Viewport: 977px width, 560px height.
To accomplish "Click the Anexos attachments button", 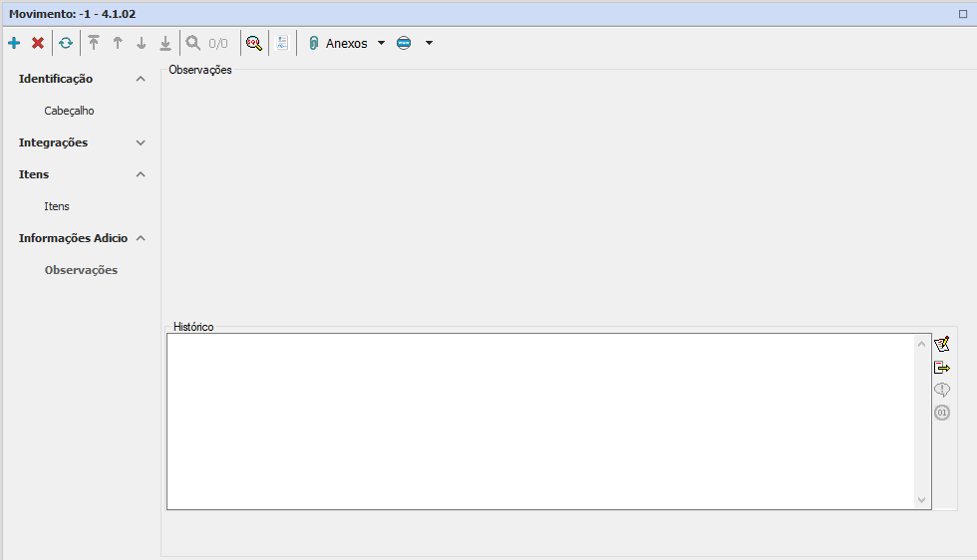I will pos(337,43).
